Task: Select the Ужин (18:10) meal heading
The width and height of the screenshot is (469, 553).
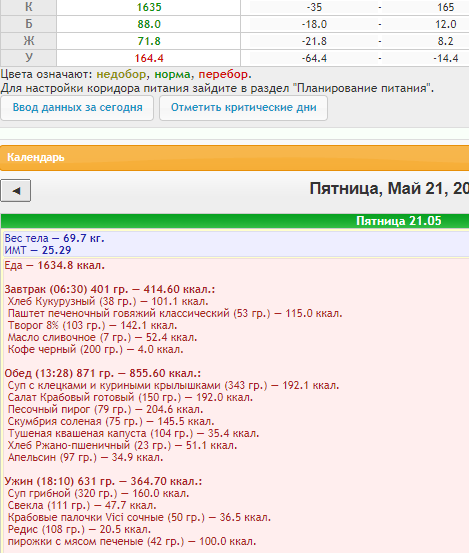Action: [x=103, y=481]
